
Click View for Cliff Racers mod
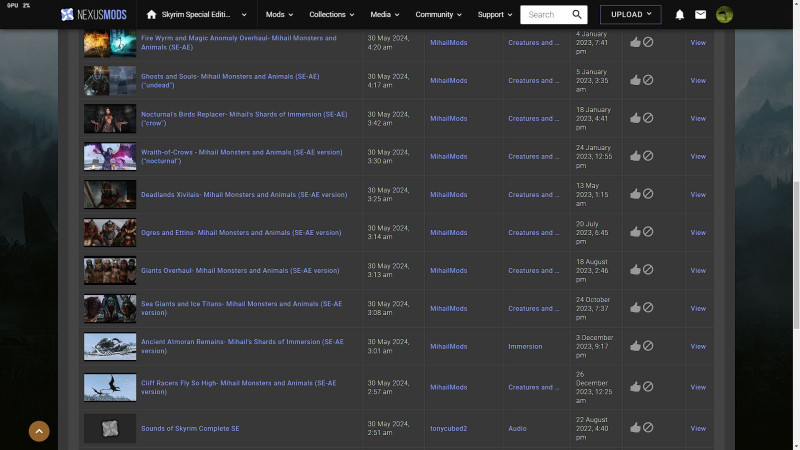point(698,387)
